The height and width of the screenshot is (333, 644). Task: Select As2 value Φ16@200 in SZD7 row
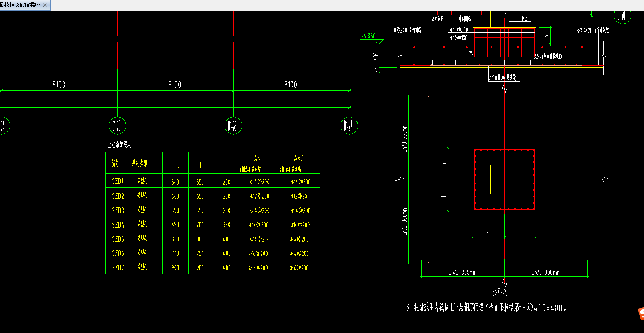(x=299, y=268)
